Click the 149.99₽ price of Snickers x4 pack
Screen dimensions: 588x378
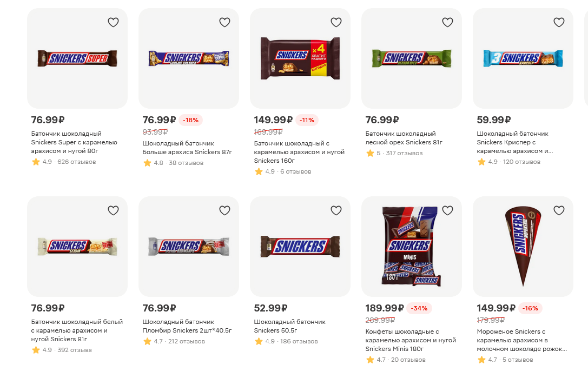pyautogui.click(x=273, y=120)
